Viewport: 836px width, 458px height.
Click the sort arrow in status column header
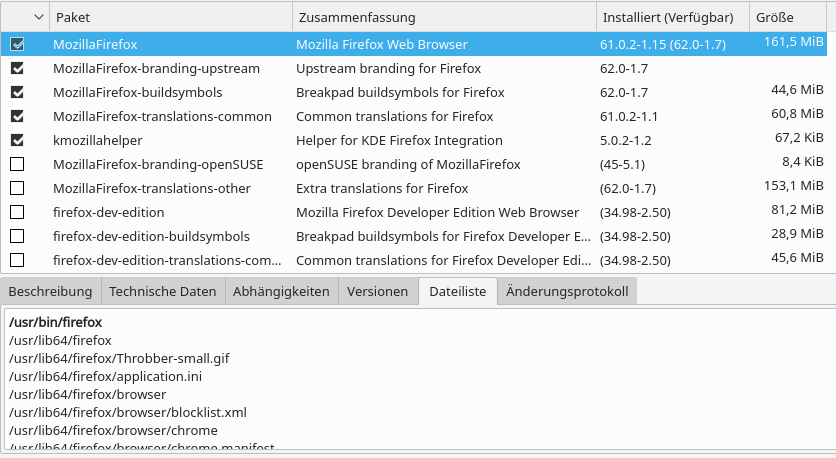(39, 18)
